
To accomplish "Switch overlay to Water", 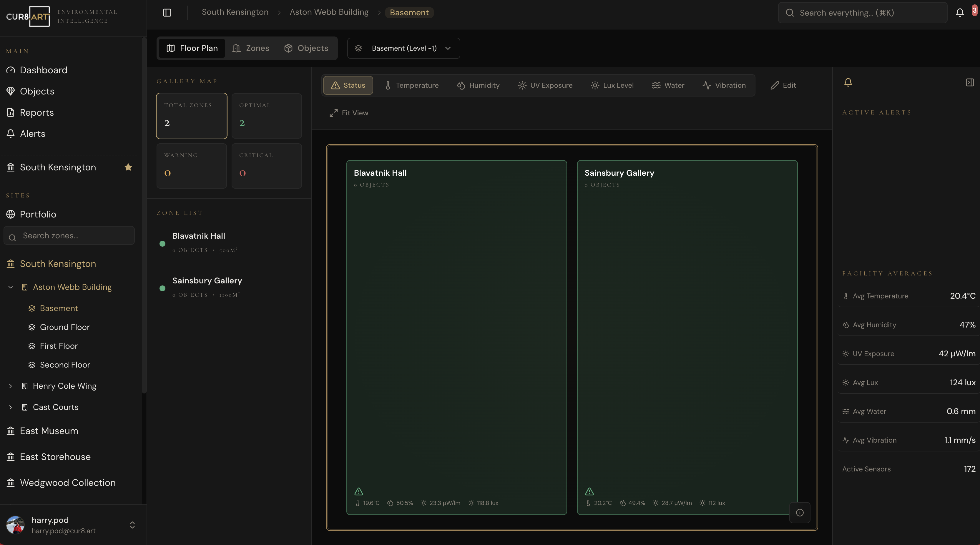I will click(668, 85).
